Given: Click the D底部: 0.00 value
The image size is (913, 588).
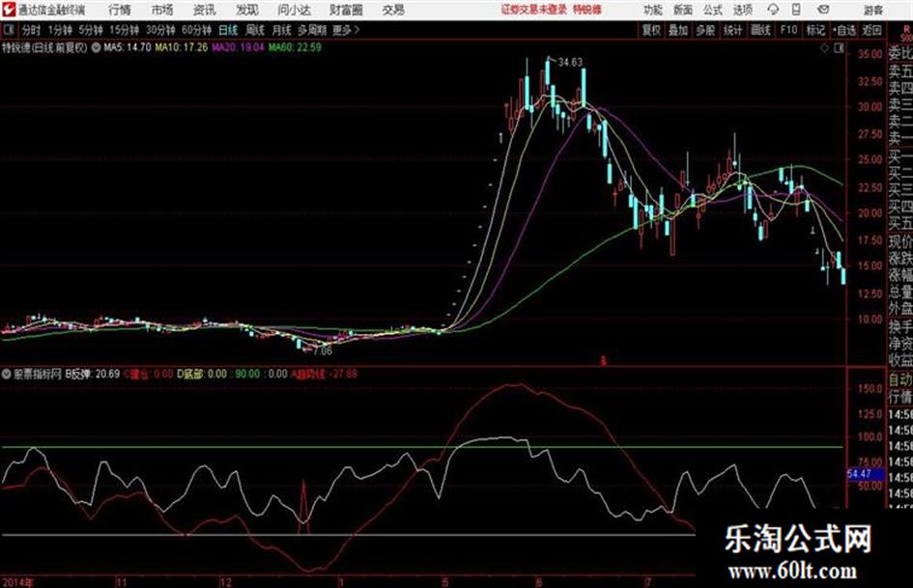Looking at the screenshot, I should (202, 375).
